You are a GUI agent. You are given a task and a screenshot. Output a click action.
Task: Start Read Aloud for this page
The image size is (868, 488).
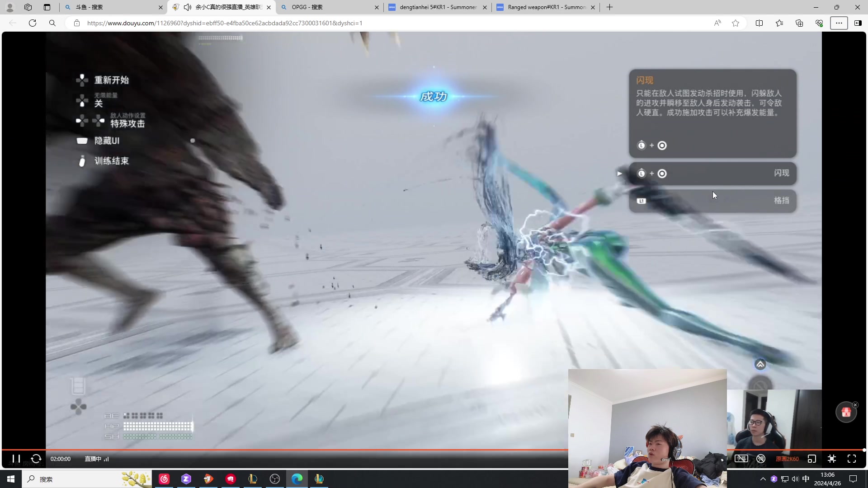717,23
